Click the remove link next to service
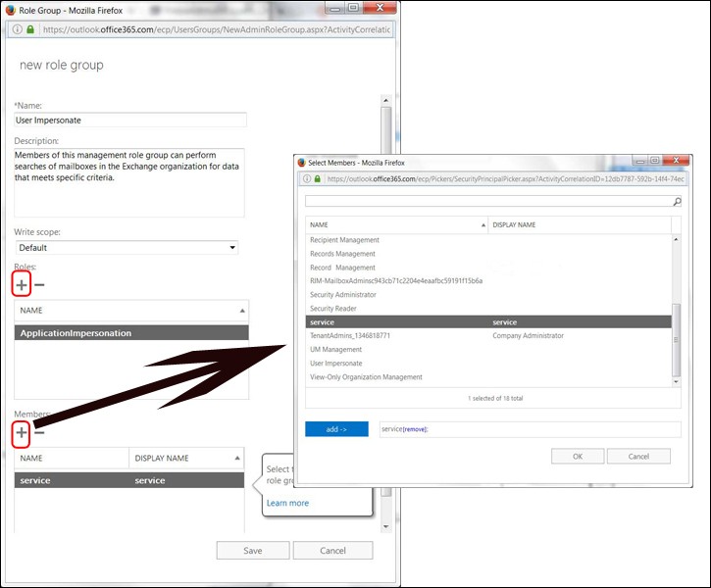The width and height of the screenshot is (711, 588). pos(414,430)
